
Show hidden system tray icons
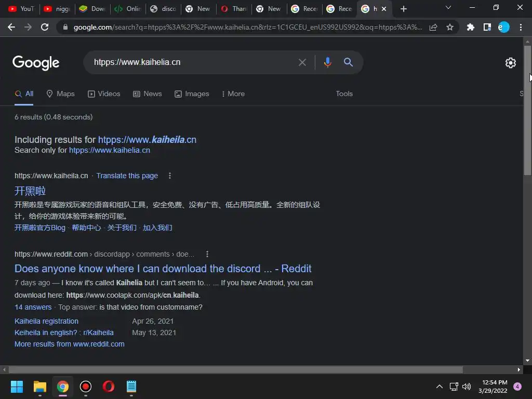tap(440, 387)
